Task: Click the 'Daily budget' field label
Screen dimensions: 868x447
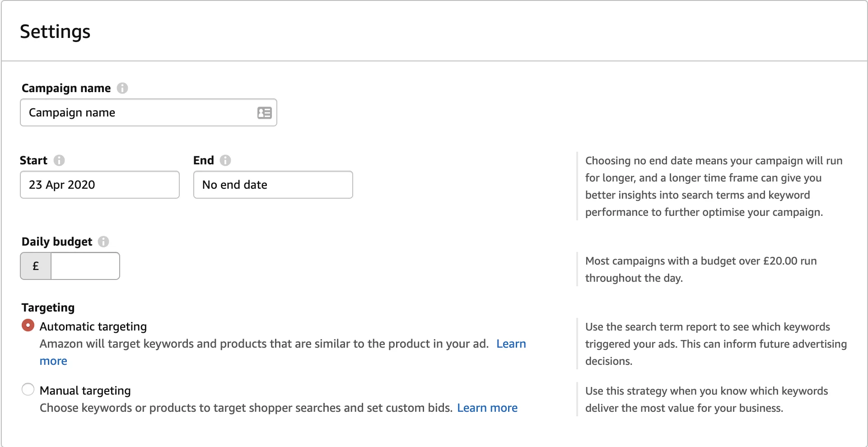Action: (57, 242)
